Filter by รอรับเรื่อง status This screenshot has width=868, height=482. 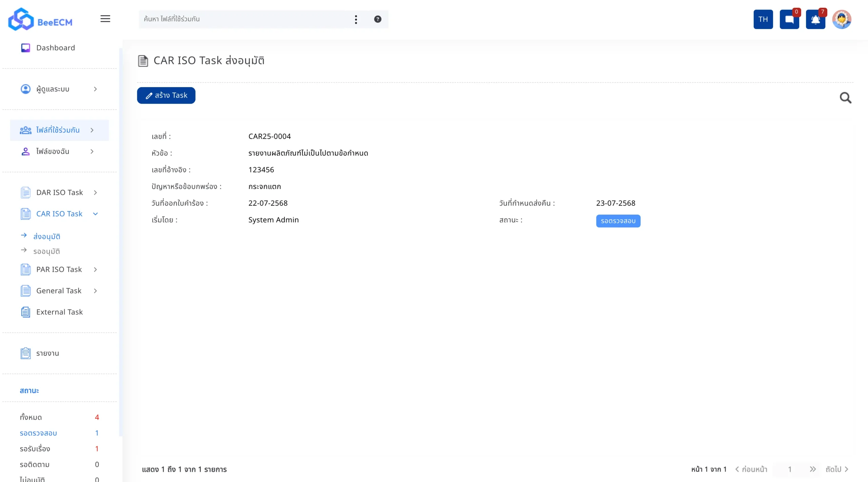35,449
